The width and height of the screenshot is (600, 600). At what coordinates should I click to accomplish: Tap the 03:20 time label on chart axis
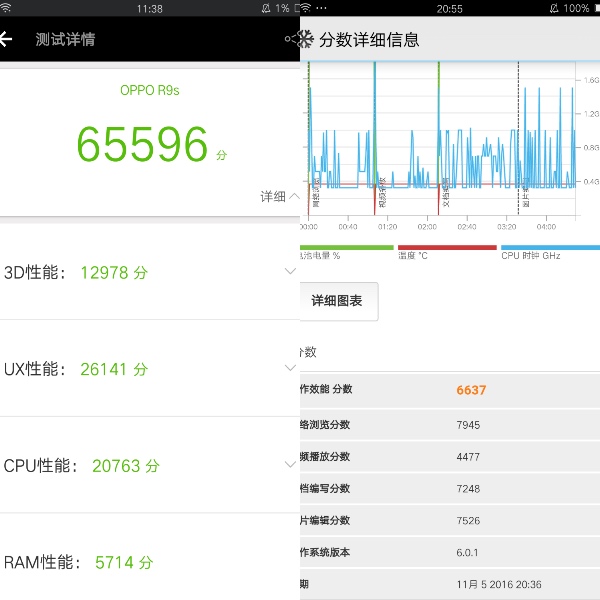[506, 227]
